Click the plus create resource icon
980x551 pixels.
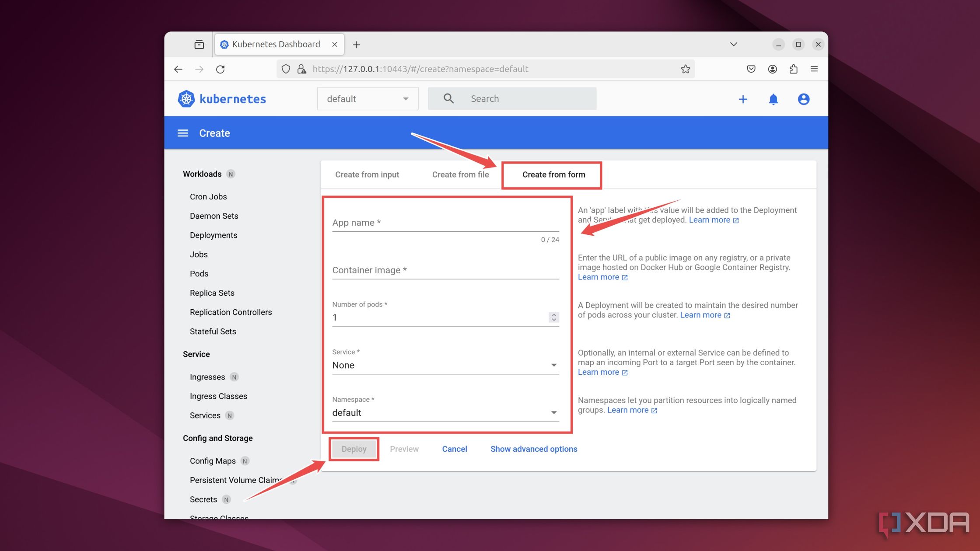tap(743, 100)
